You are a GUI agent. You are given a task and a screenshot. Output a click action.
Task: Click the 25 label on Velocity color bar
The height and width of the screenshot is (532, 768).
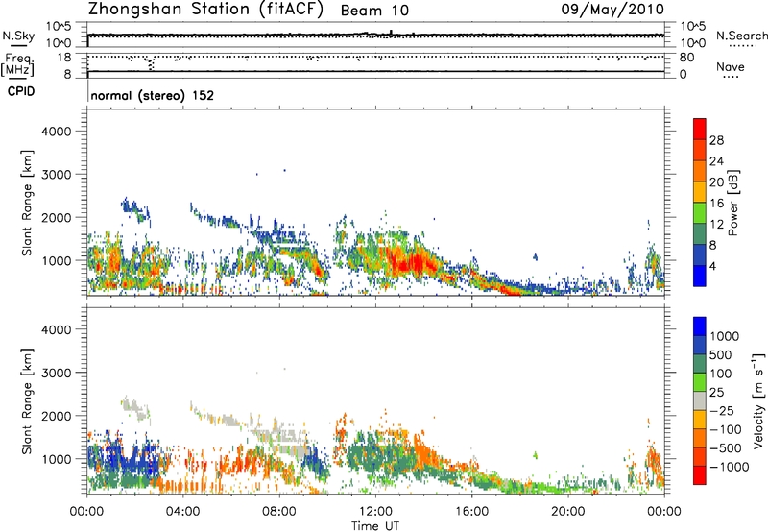(x=716, y=392)
